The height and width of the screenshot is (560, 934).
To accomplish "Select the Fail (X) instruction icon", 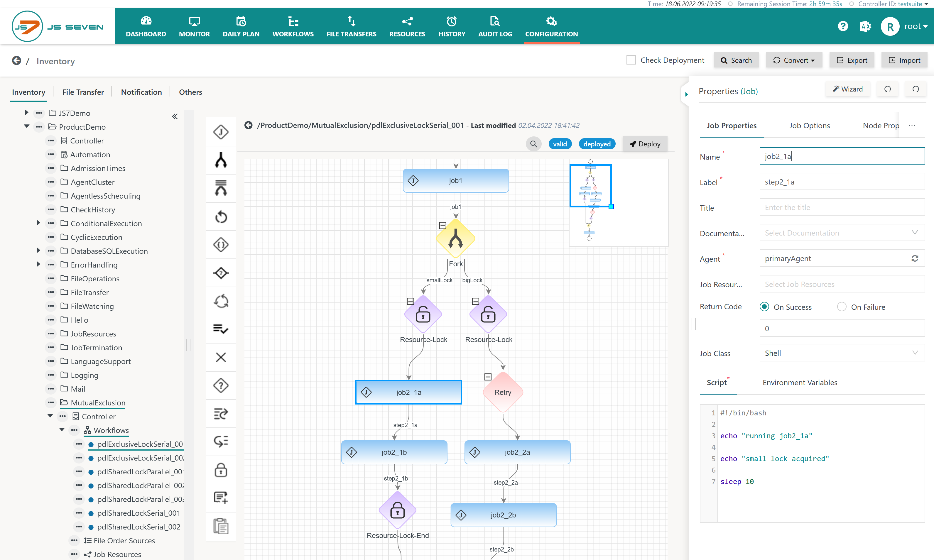I will point(221,357).
